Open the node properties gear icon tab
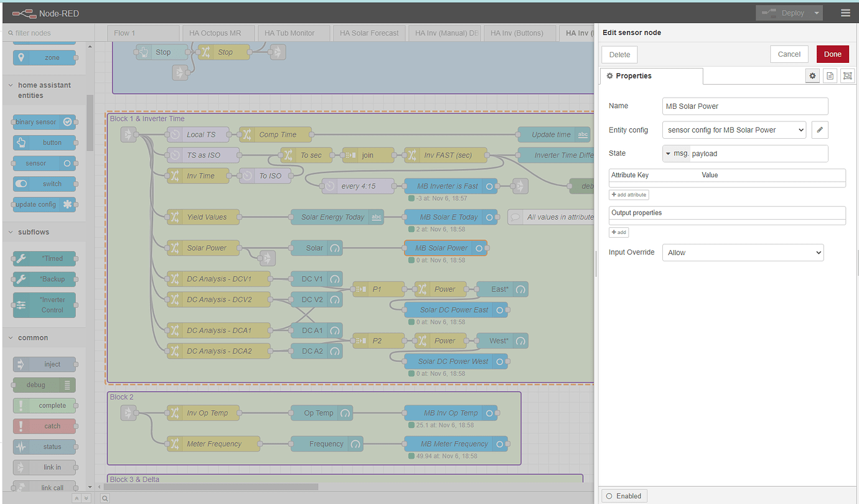Screen dimensions: 859x504 (812, 76)
